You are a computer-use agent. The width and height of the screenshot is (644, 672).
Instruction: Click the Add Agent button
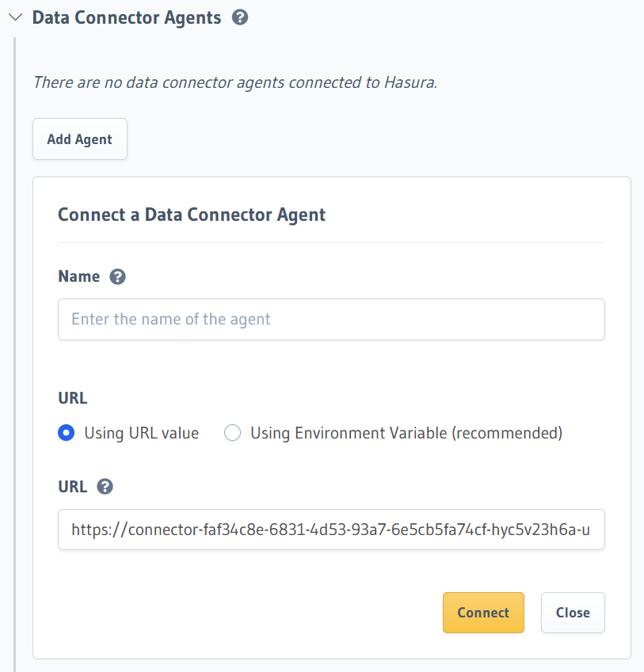(x=79, y=139)
